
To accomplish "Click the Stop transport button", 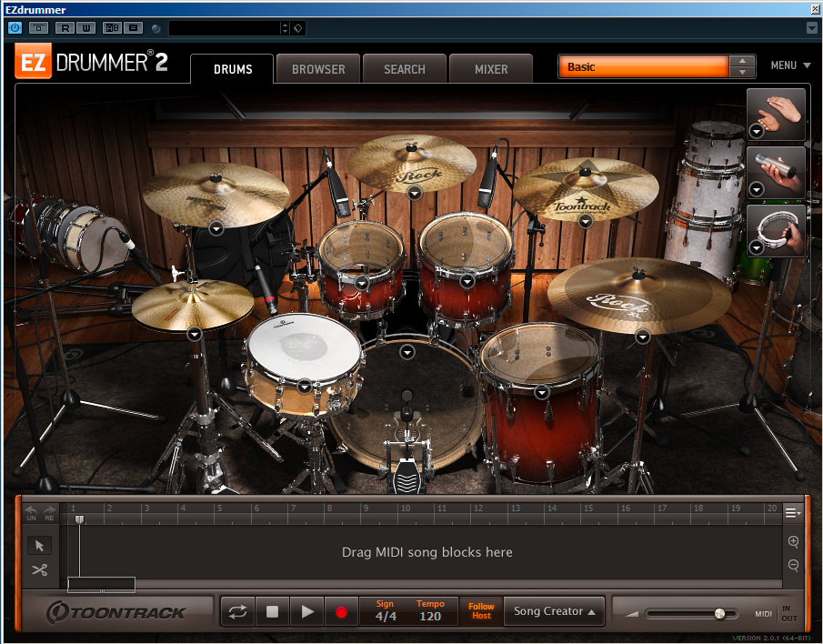I will click(x=272, y=611).
